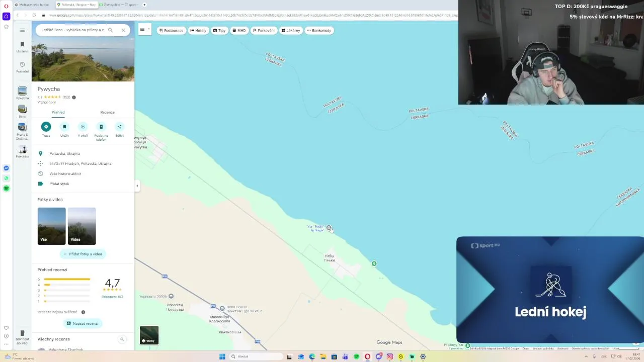Click the Napsat recenzi button
The width and height of the screenshot is (644, 362).
pos(83,323)
